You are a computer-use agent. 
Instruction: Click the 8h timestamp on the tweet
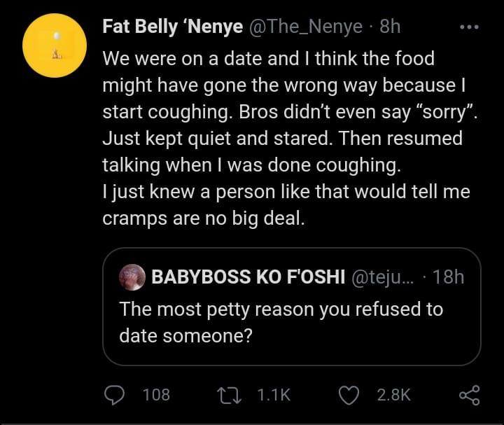(x=390, y=27)
